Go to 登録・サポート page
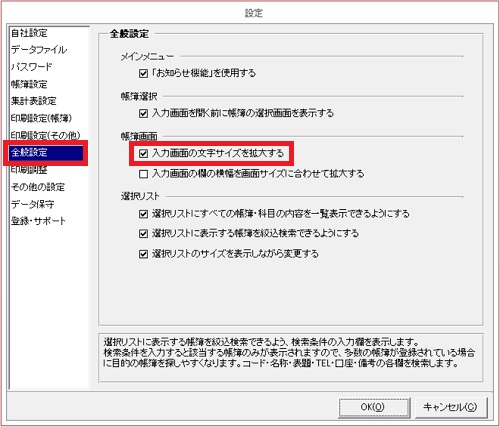500x427 pixels. click(38, 221)
